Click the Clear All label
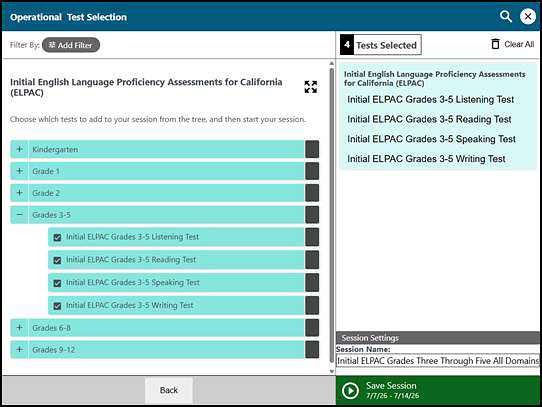 519,44
